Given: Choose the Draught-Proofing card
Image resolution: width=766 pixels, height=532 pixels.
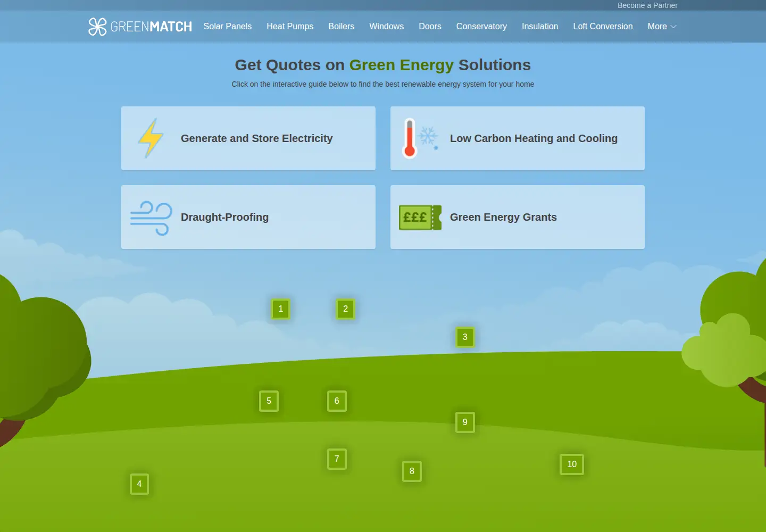Looking at the screenshot, I should click(248, 217).
